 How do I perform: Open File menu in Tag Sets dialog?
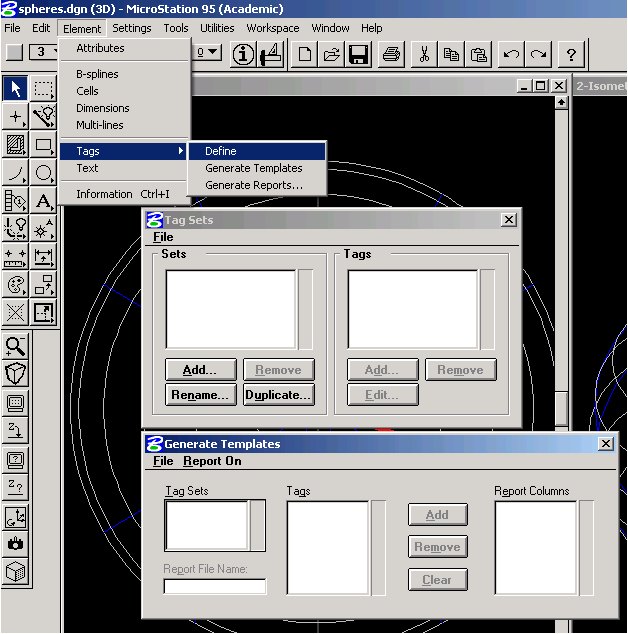click(x=163, y=237)
